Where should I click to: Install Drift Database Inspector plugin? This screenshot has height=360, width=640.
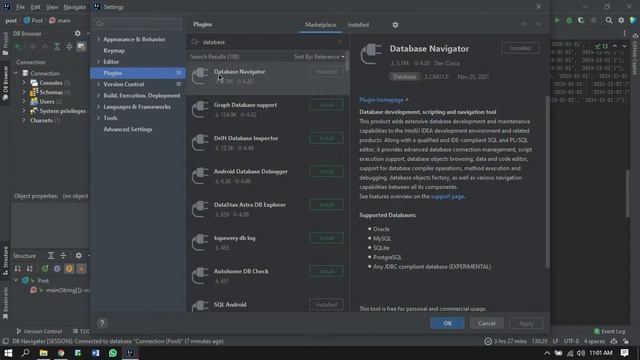[326, 138]
